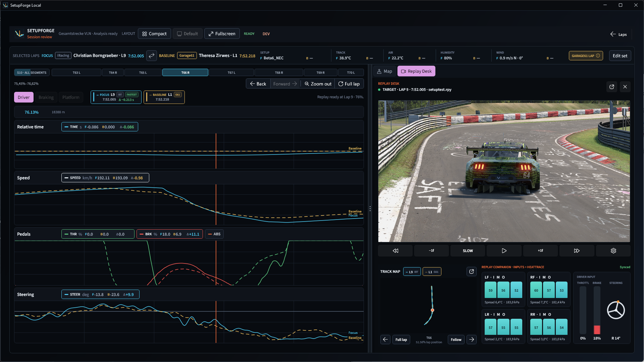This screenshot has width=644, height=362.
Task: Click the 76.13% lap position readout
Action: [x=32, y=112]
